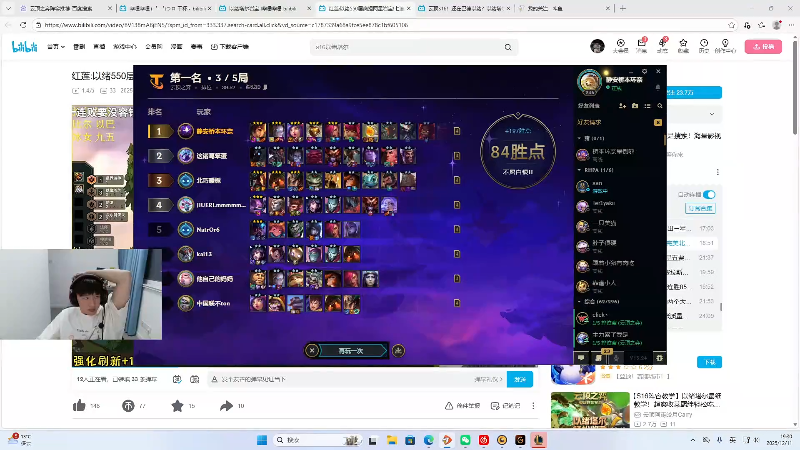Click the round X icon left of 再玩一次
Screen dimensions: 800x450
[311, 351]
